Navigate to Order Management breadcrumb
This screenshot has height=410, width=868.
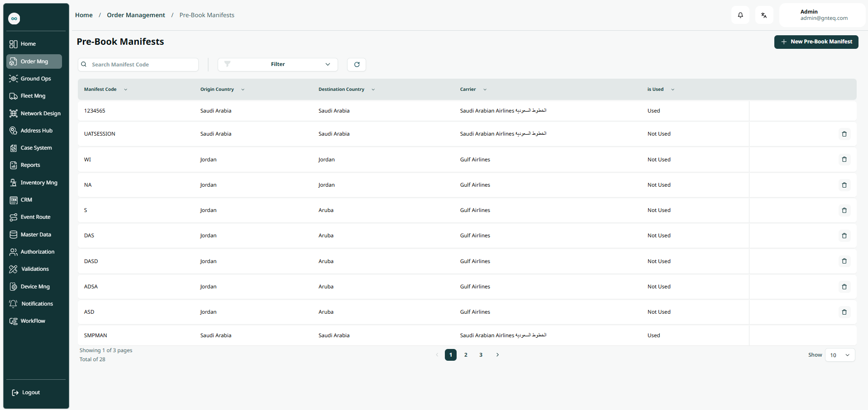pyautogui.click(x=136, y=15)
